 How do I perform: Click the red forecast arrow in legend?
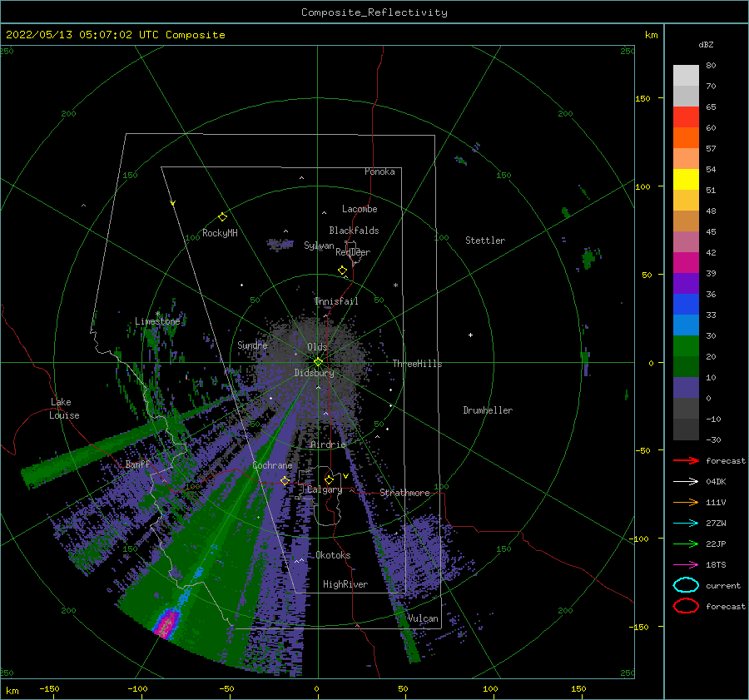click(686, 460)
